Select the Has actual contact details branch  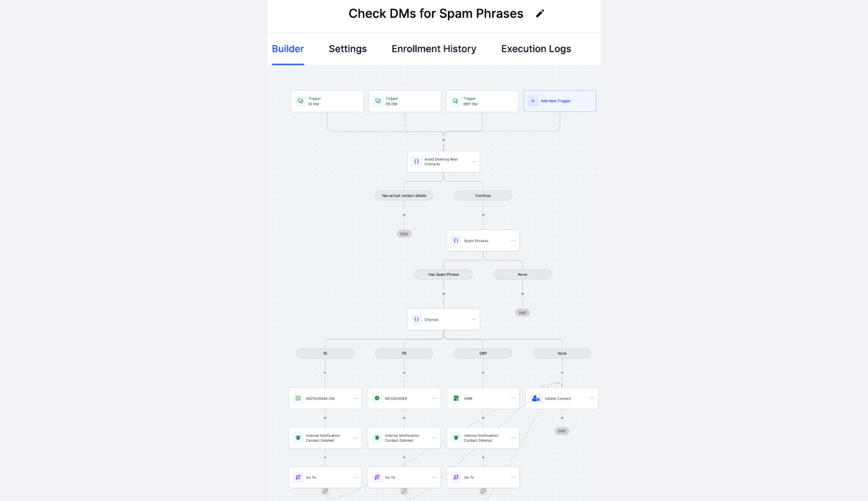coord(404,196)
